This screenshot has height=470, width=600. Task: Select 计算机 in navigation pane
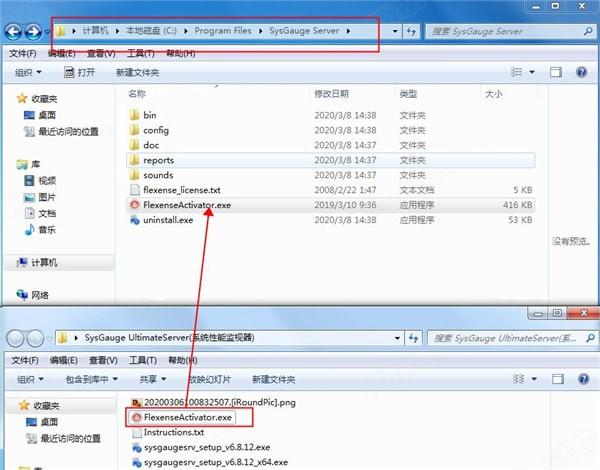(x=44, y=263)
